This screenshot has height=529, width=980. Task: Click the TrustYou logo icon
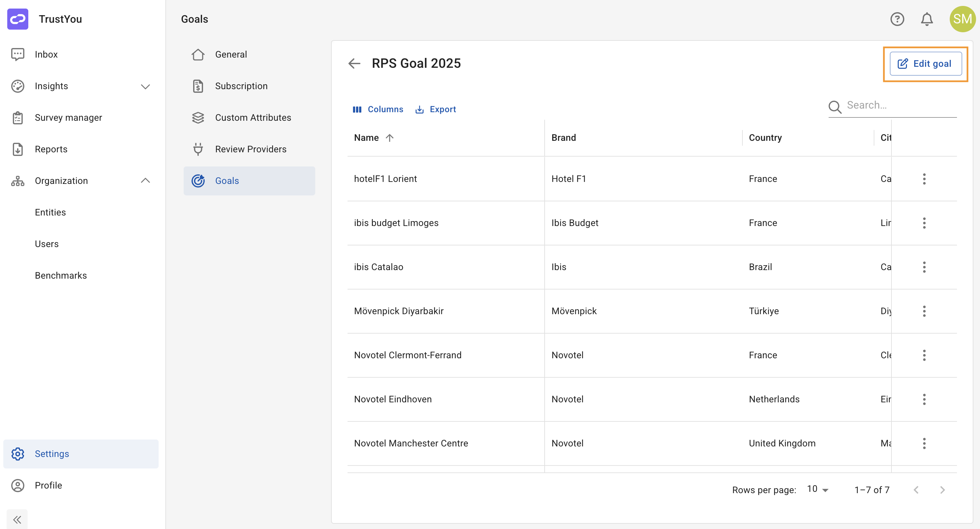(17, 19)
